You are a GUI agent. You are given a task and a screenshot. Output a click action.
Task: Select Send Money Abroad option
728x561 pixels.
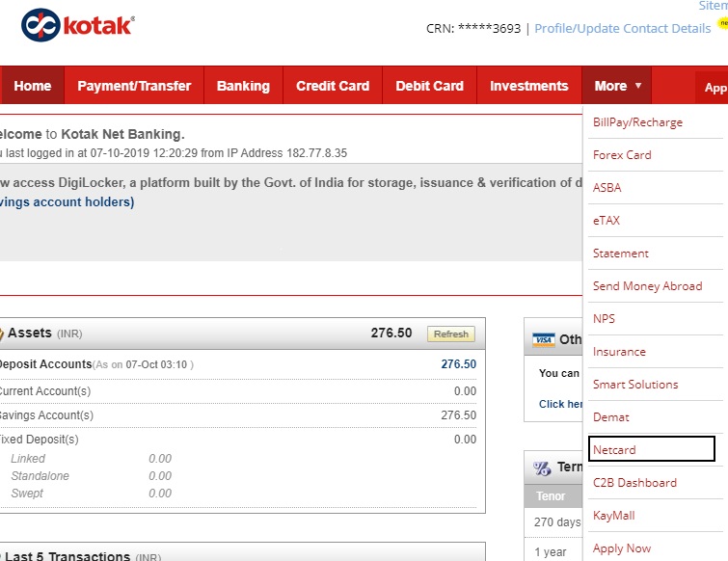click(x=647, y=286)
